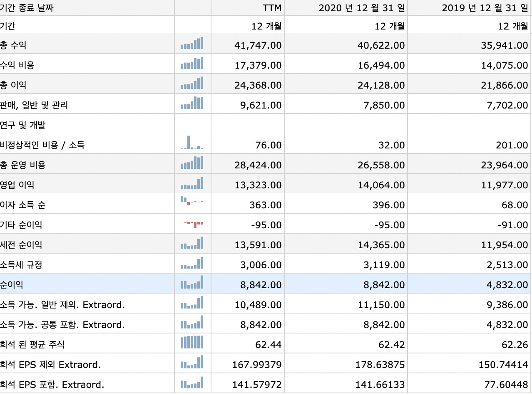The image size is (532, 395).
Task: Open sparkline for 희석 EPS 제외 Extraord.
Action: pos(192,362)
